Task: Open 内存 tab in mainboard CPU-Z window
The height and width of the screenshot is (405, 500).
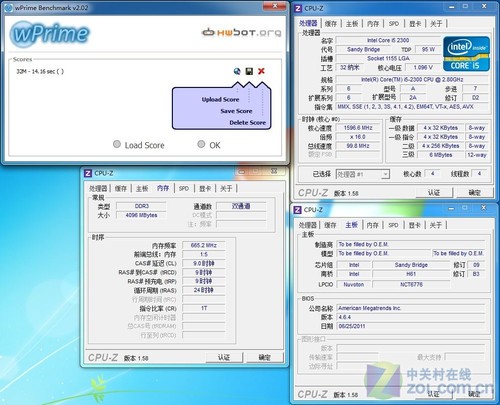Action: coord(372,225)
